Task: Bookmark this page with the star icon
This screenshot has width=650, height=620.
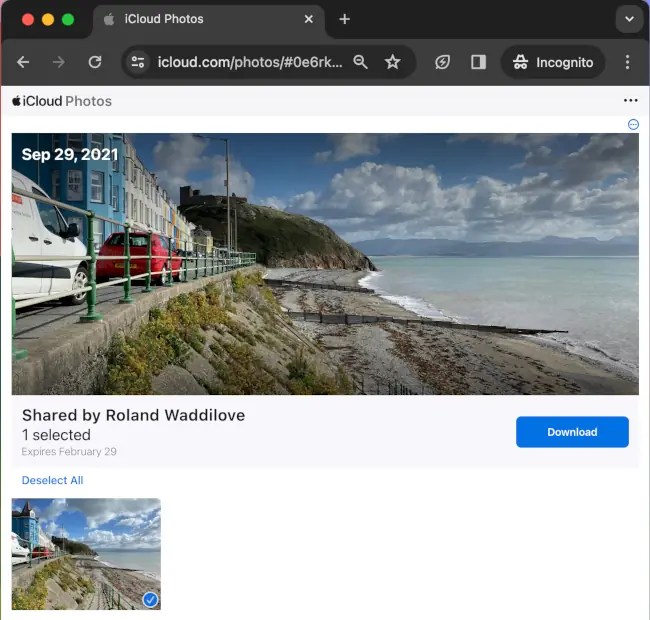Action: coord(392,62)
